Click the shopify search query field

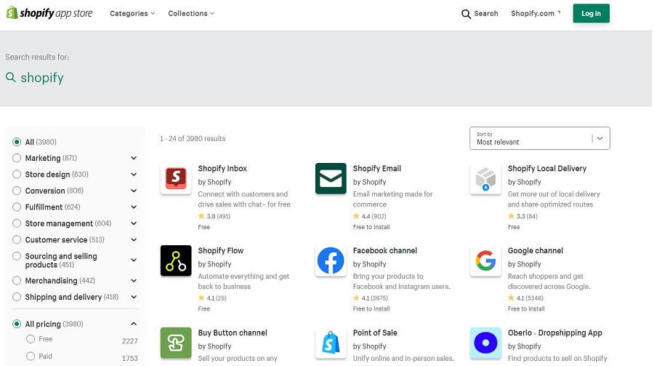tap(42, 78)
